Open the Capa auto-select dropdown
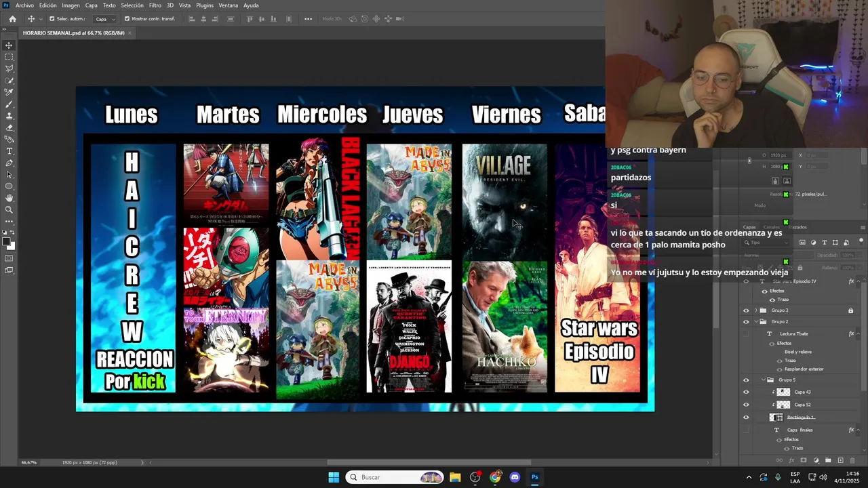This screenshot has width=868, height=488. coord(104,19)
